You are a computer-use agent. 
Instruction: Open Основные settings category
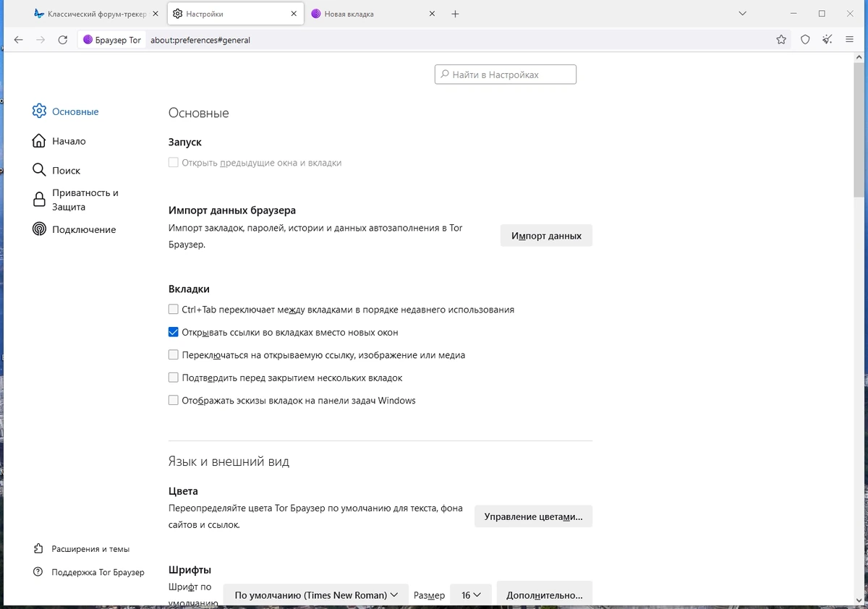(x=66, y=111)
